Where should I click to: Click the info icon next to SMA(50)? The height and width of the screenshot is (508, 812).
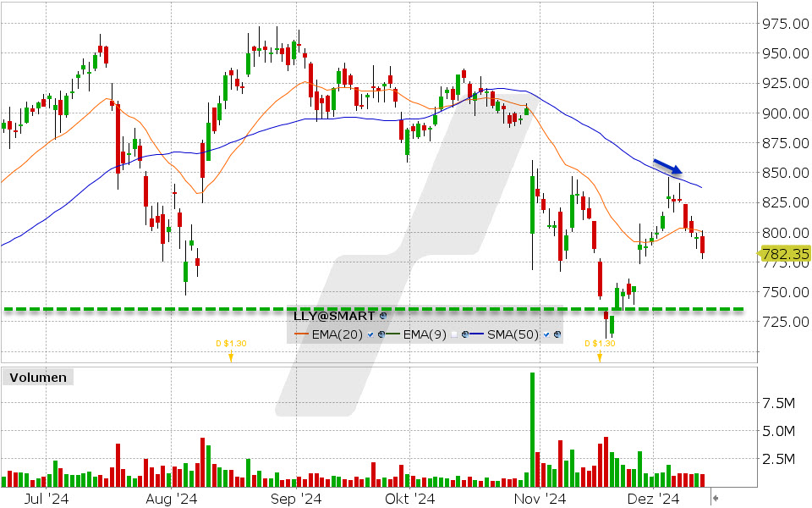(x=557, y=335)
